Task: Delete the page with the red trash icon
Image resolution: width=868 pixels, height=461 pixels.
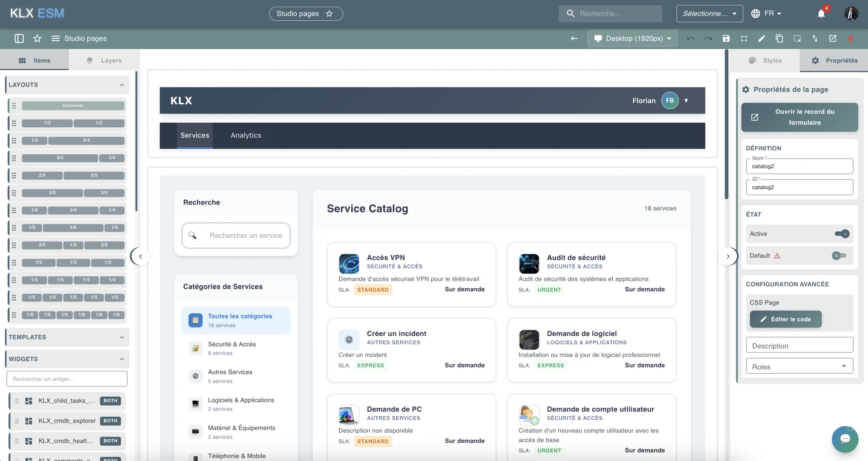Action: tap(851, 38)
